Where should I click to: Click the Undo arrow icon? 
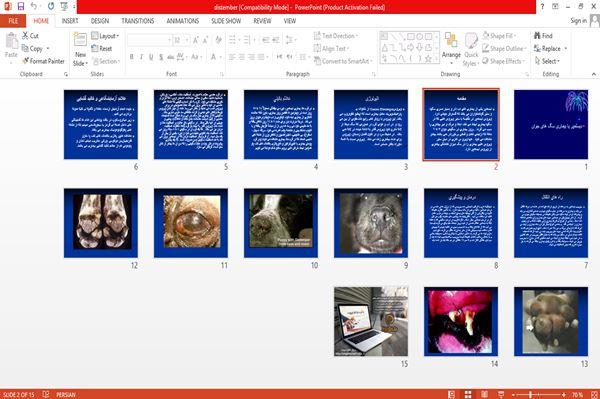[x=34, y=7]
